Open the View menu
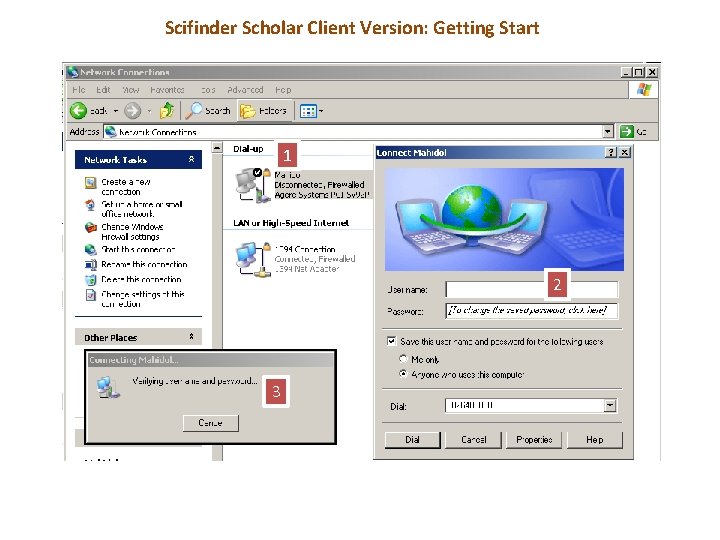Screen dimensions: 720x540 (x=130, y=90)
